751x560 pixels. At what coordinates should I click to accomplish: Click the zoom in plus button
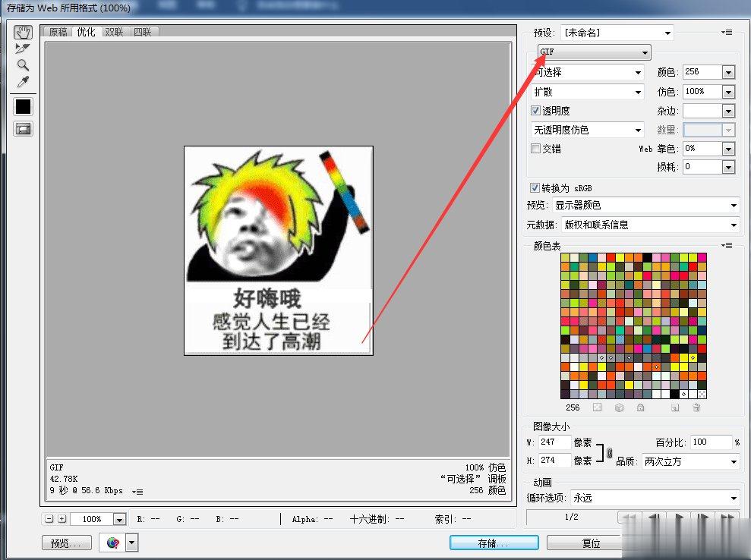62,519
